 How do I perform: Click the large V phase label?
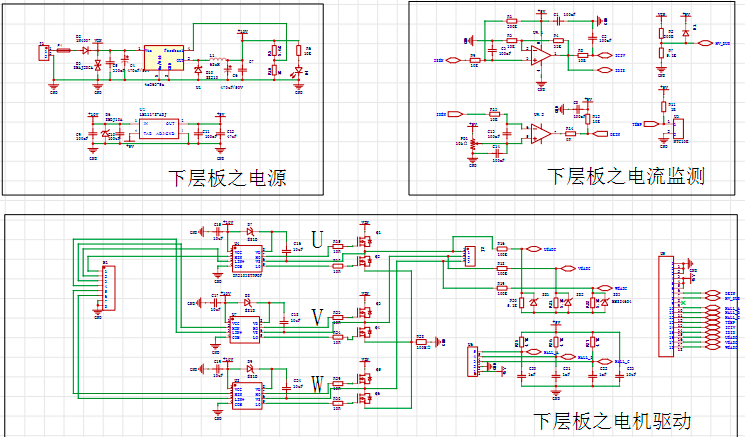click(x=318, y=317)
